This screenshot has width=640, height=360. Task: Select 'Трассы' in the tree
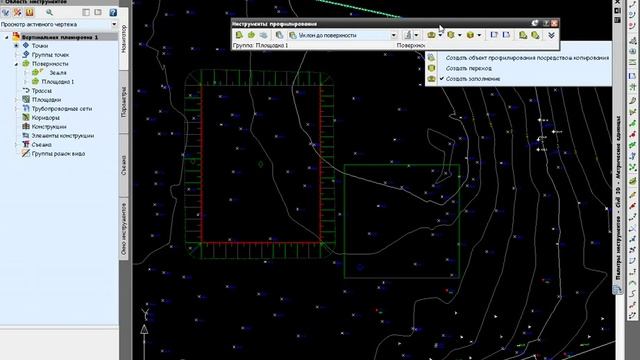pyautogui.click(x=42, y=91)
